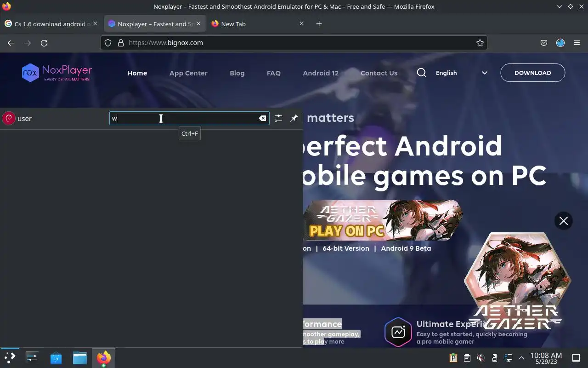Open the FAQ page
The width and height of the screenshot is (588, 368).
[274, 73]
